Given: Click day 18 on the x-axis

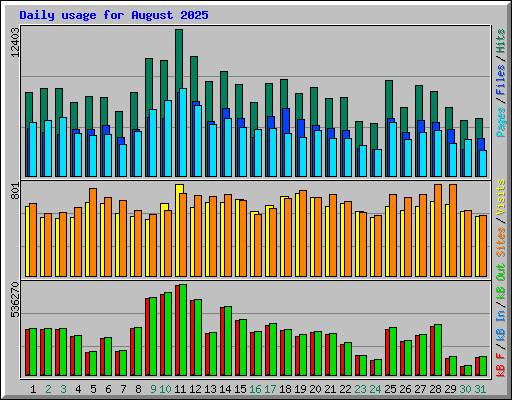Looking at the screenshot, I should [285, 389].
